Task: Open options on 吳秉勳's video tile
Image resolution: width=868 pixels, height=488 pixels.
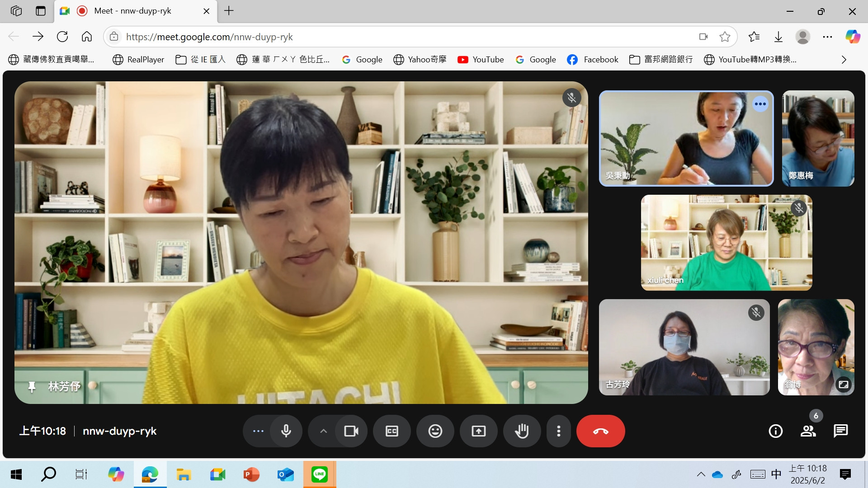Action: coord(760,104)
